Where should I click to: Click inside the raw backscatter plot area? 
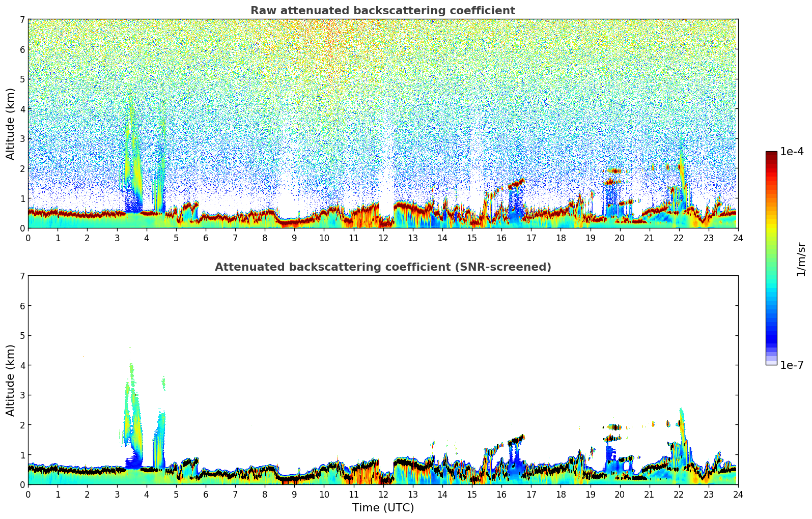383,124
